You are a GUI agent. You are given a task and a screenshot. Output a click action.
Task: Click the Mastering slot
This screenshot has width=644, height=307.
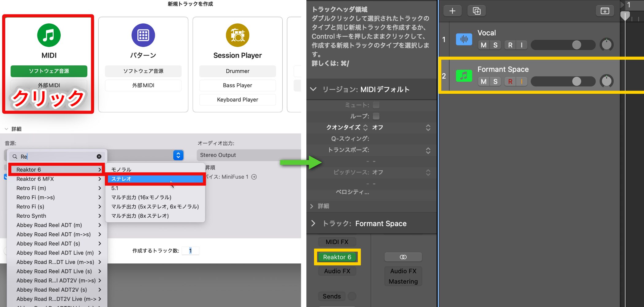(403, 281)
